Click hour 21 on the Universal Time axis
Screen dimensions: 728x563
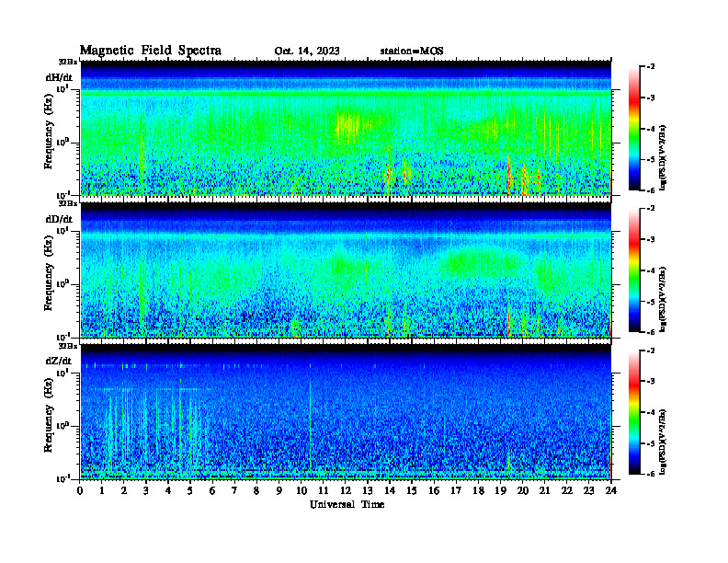(x=544, y=490)
